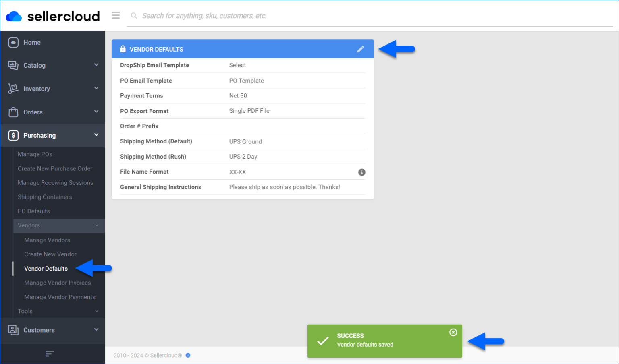Click the Home icon in the sidebar

click(x=13, y=42)
